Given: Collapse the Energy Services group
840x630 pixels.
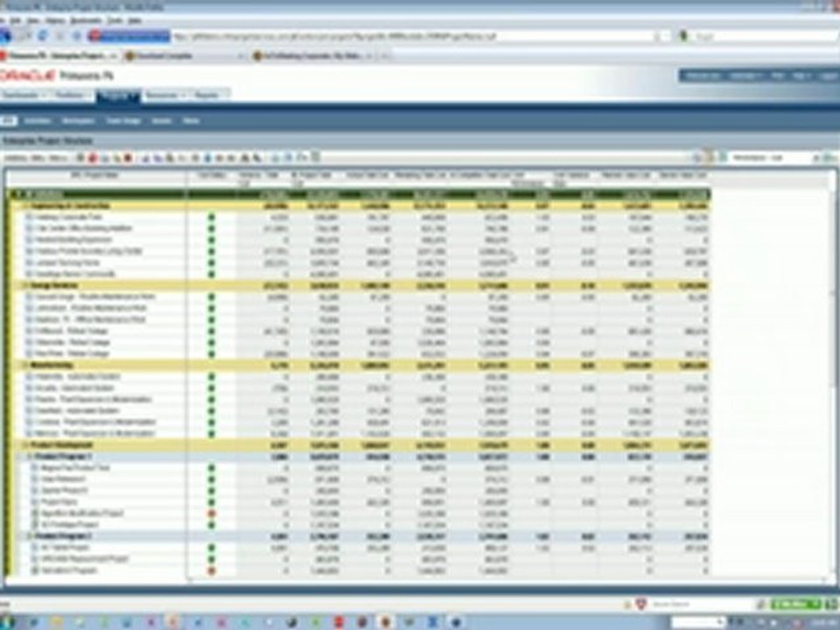Looking at the screenshot, I should point(24,285).
